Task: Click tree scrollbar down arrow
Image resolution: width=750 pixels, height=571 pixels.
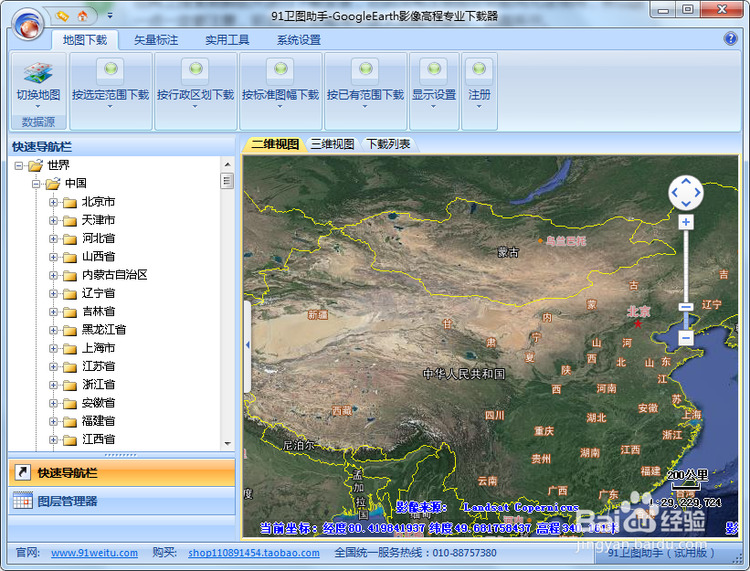Action: pyautogui.click(x=228, y=443)
